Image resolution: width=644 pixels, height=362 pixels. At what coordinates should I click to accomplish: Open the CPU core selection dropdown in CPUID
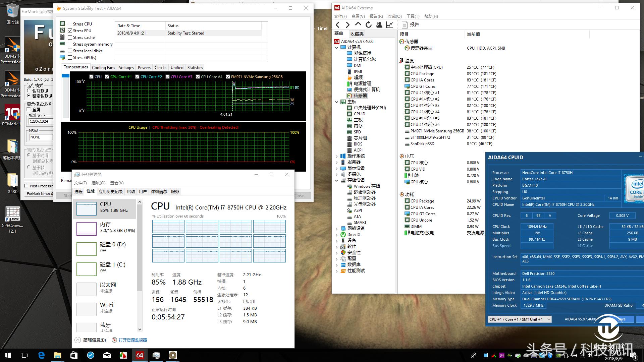click(549, 319)
